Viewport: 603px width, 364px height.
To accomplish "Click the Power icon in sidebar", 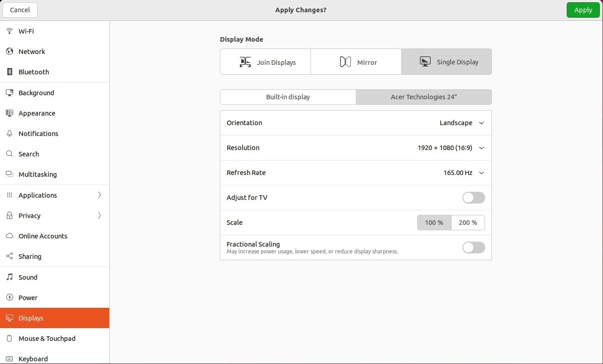I will pos(10,298).
